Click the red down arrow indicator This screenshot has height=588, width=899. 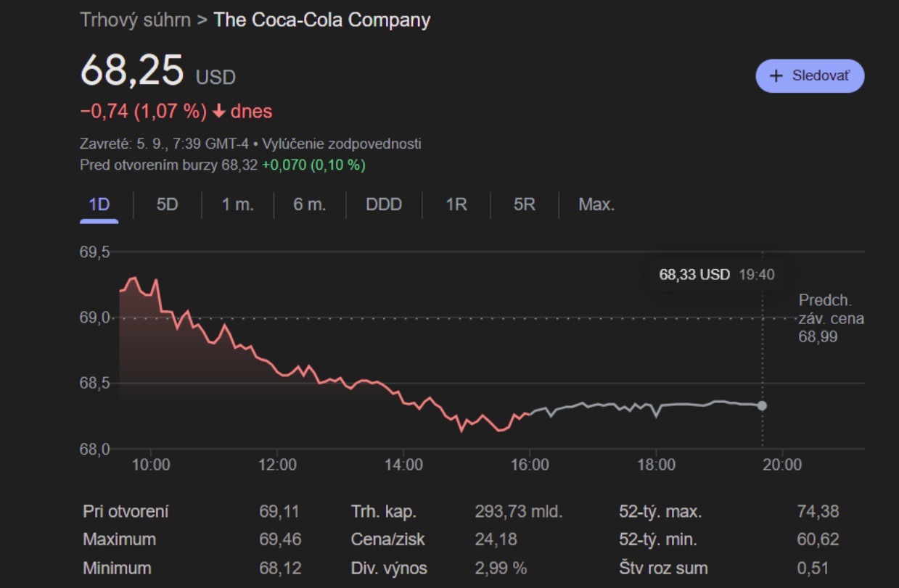coord(219,112)
